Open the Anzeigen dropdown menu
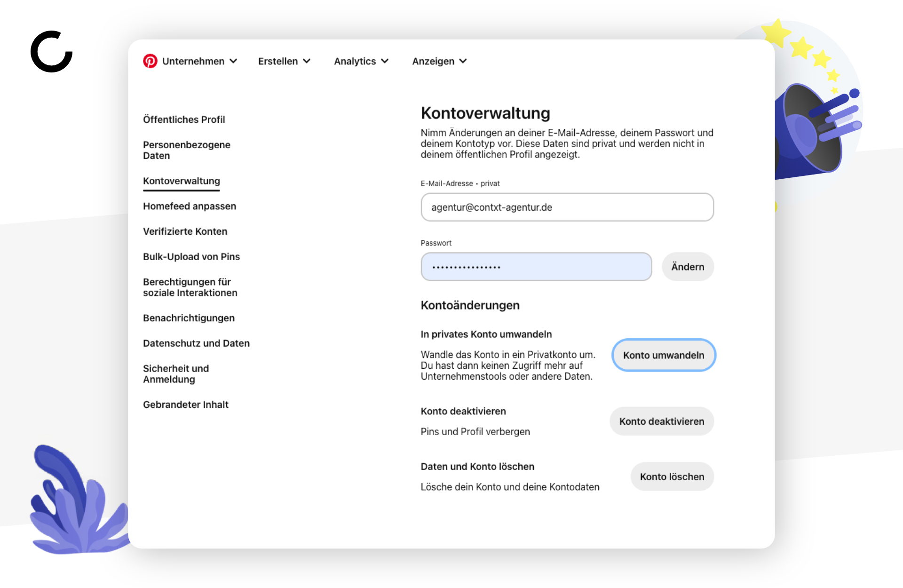The image size is (903, 588). [439, 61]
